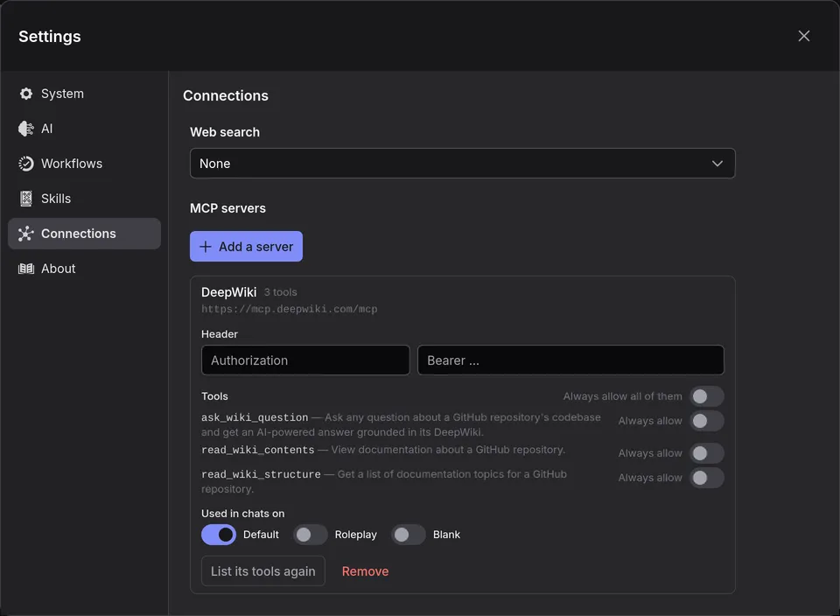Image resolution: width=840 pixels, height=616 pixels.
Task: Open the AI settings section
Action: pos(84,129)
